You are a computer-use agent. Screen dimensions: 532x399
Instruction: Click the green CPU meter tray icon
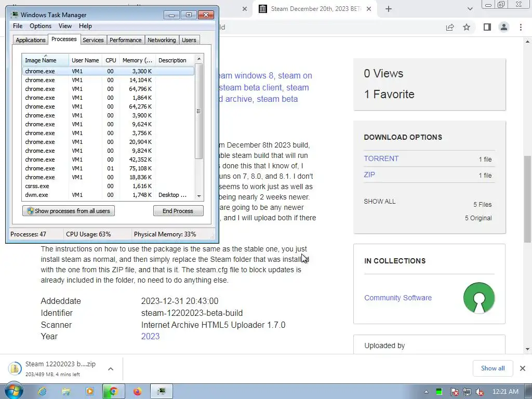coord(438,392)
